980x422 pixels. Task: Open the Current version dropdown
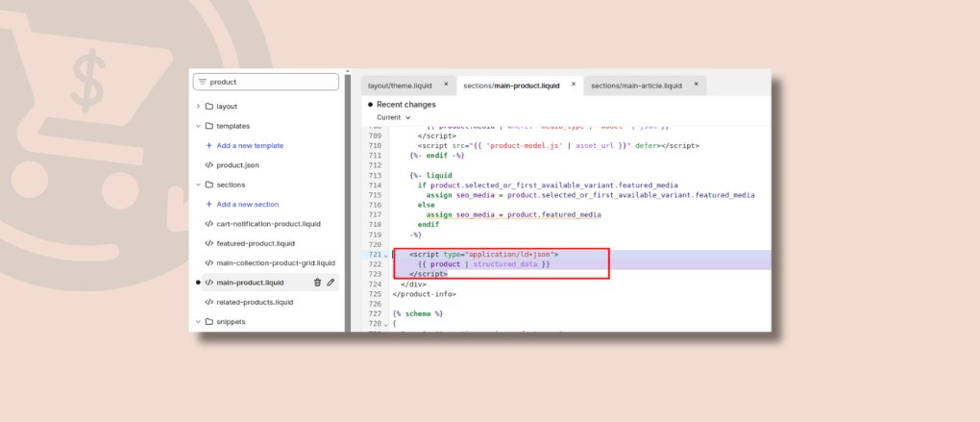(393, 117)
